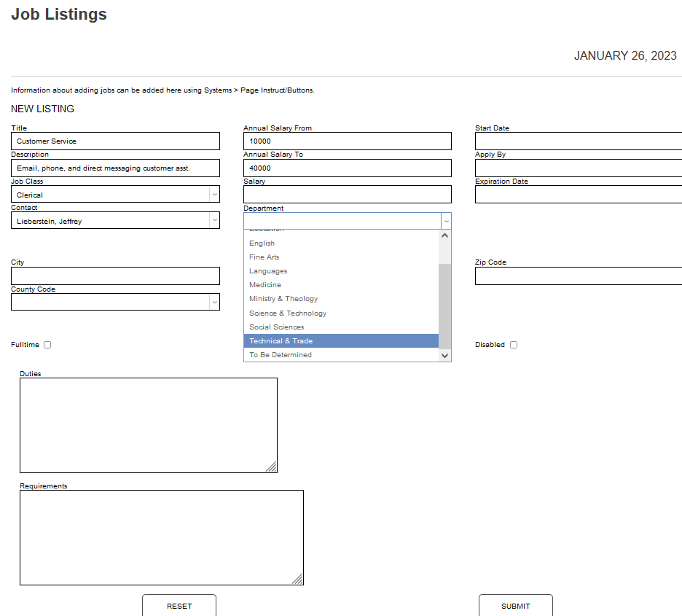
Task: Collapse the Department dropdown arrow
Action: [x=445, y=222]
